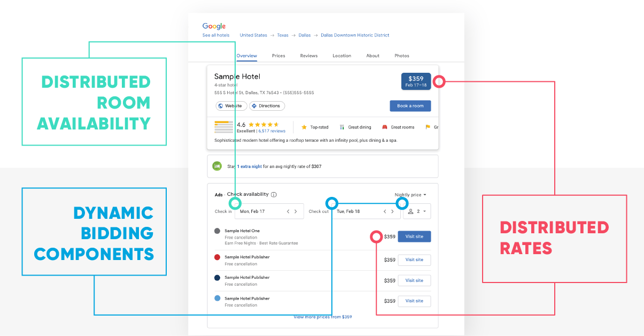Go to next check-out date arrow
This screenshot has height=336, width=644.
tap(392, 211)
